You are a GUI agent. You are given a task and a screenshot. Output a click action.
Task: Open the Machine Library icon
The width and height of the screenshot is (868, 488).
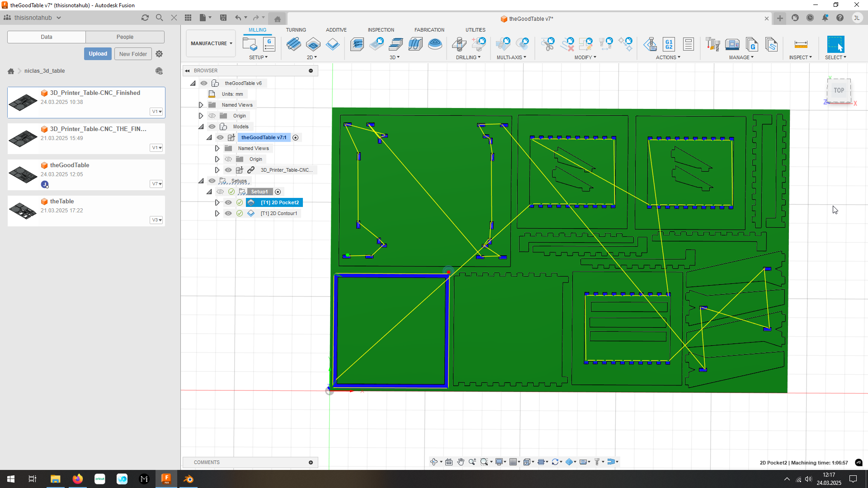[x=732, y=44]
